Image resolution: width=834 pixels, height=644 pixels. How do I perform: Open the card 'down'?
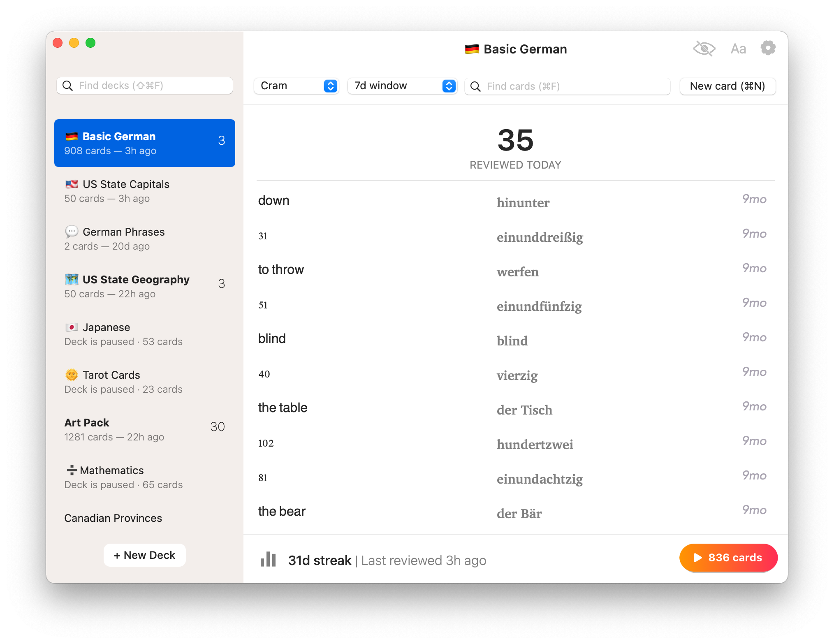[274, 201]
